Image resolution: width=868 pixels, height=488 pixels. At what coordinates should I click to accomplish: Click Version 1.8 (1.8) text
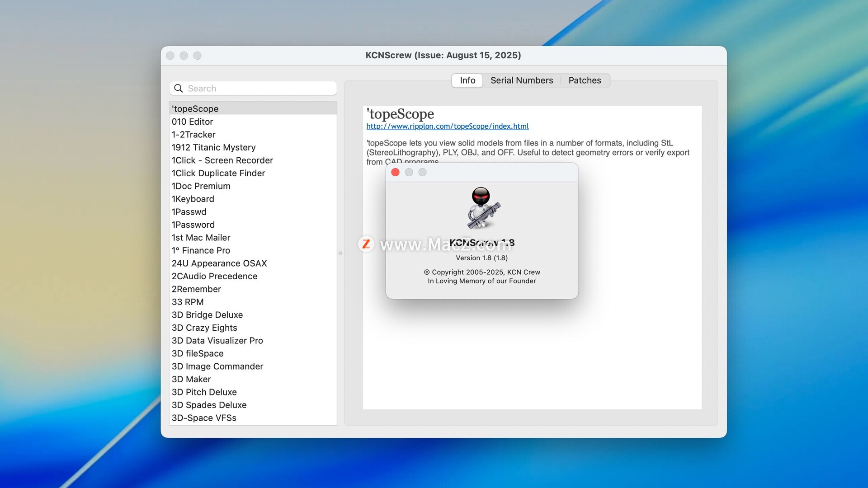481,258
